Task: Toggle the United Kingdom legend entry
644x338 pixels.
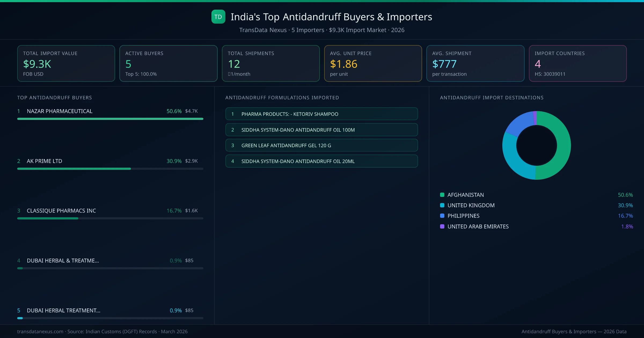Action: [x=471, y=205]
